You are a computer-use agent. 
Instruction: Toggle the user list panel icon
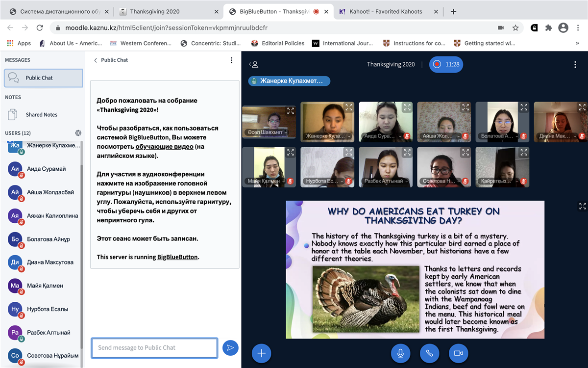coord(253,65)
